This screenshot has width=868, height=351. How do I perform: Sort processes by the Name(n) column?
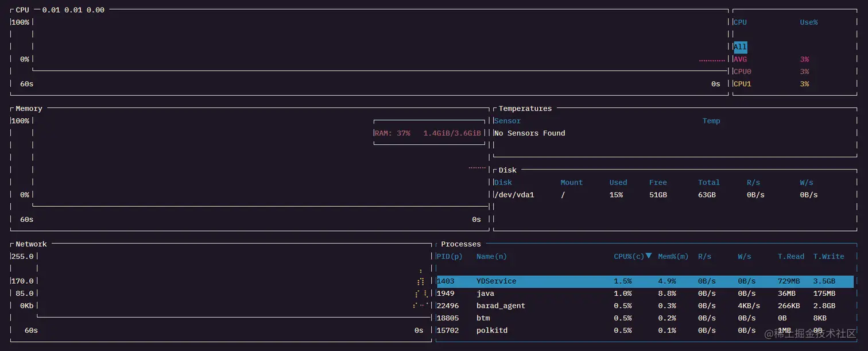(x=491, y=257)
